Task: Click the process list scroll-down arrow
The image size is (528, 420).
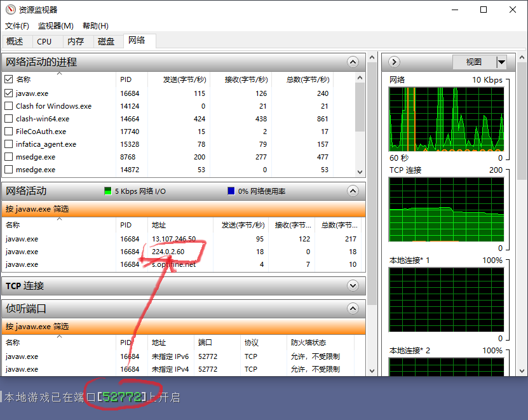Action: (360, 172)
